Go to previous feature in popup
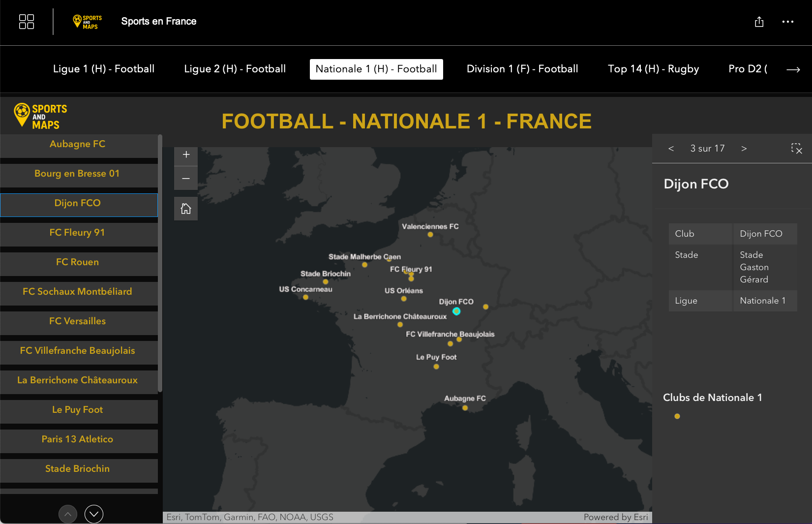 click(x=671, y=149)
